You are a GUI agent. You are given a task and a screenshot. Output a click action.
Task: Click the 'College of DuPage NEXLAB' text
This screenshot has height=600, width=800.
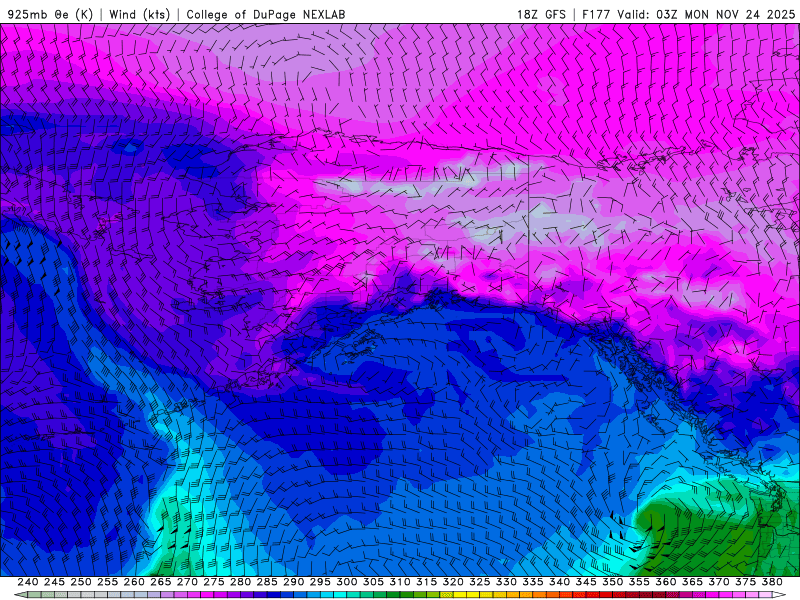266,14
